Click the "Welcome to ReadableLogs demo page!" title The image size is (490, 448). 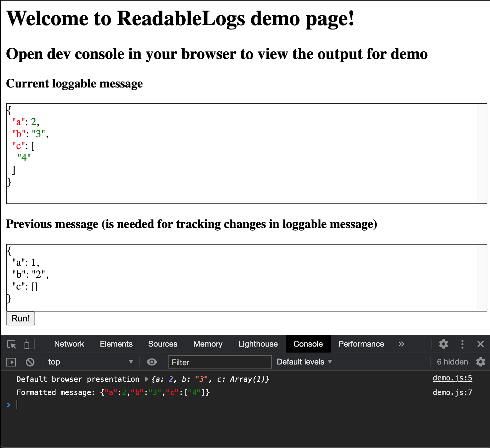tap(180, 19)
